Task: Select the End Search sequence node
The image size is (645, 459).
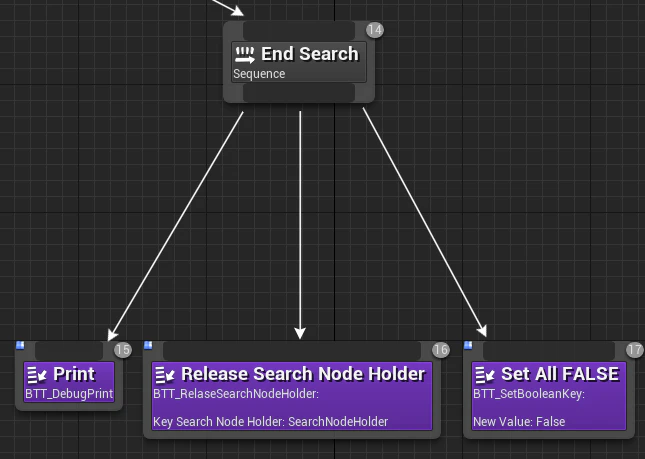Action: coord(299,62)
